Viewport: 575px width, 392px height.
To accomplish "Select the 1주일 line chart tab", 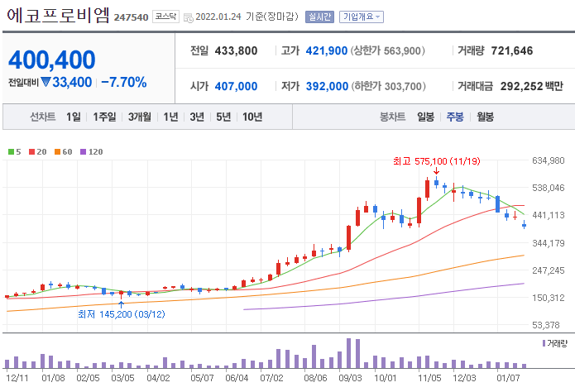I will pyautogui.click(x=104, y=117).
